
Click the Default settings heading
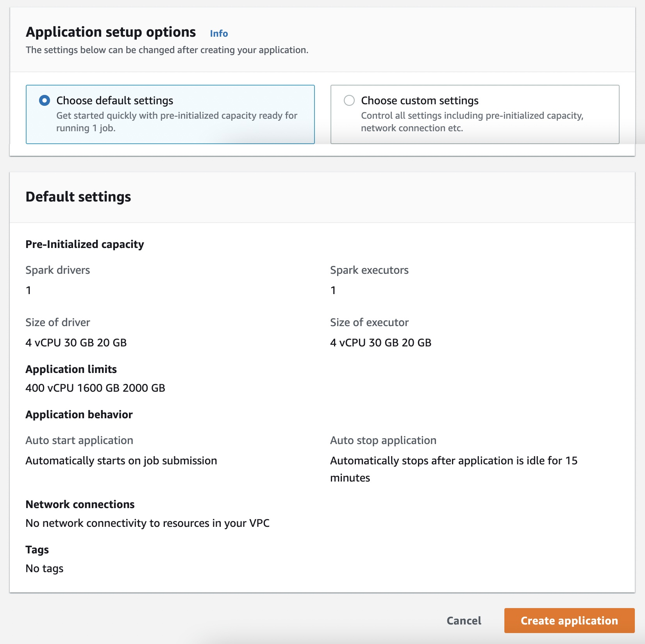coord(78,196)
